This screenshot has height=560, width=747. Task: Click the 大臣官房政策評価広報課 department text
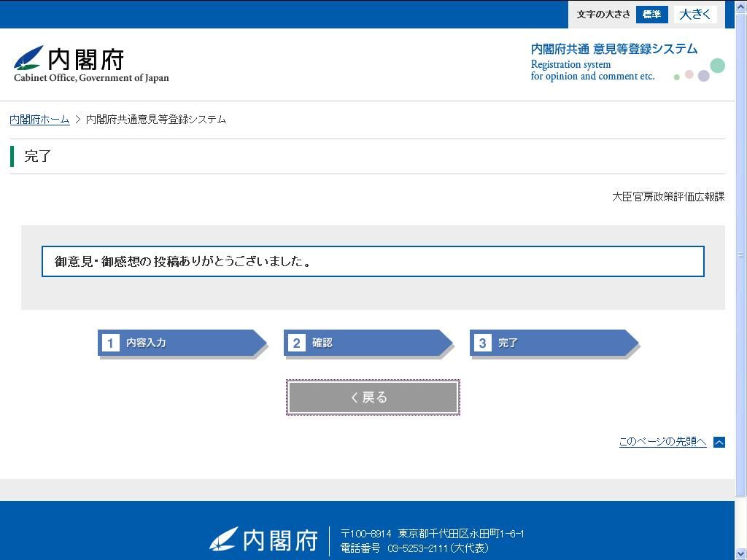pos(667,197)
